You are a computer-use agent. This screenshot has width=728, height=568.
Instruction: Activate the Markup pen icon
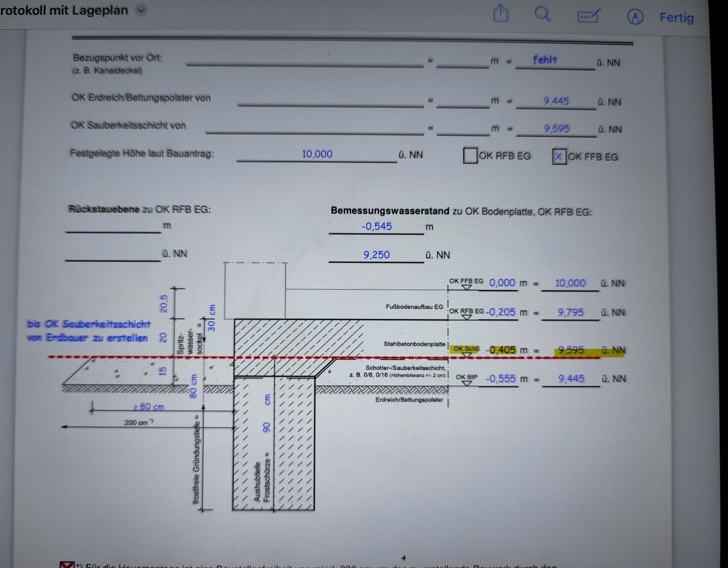[x=635, y=17]
